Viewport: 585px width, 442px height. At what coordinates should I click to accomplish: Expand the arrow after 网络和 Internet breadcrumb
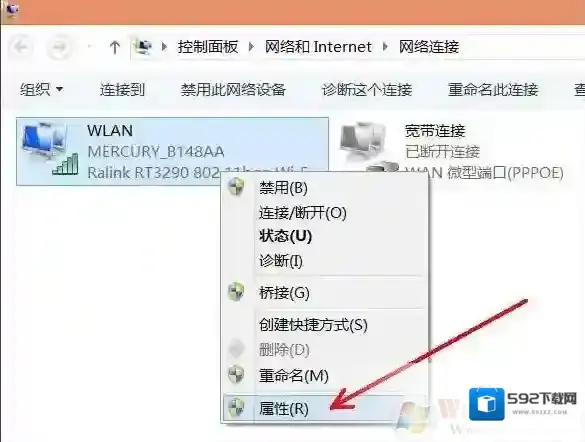click(x=385, y=47)
